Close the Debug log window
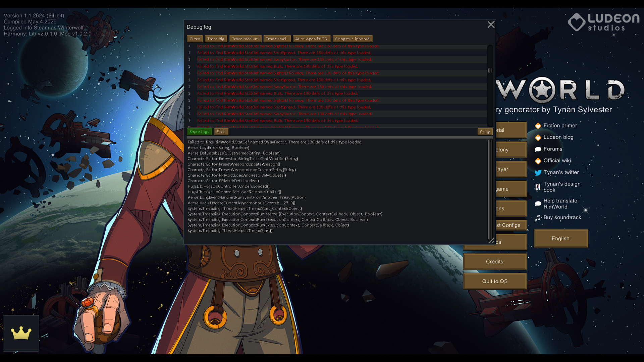This screenshot has width=644, height=362. (491, 24)
